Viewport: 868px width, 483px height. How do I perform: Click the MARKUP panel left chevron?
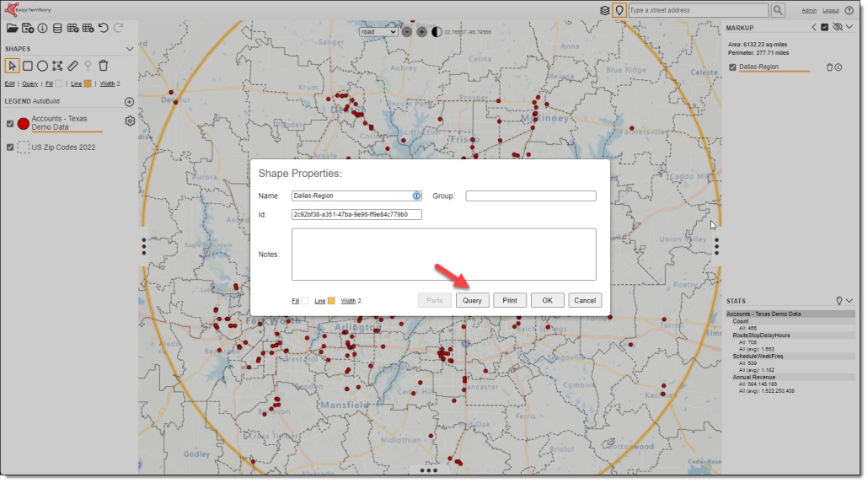point(814,27)
